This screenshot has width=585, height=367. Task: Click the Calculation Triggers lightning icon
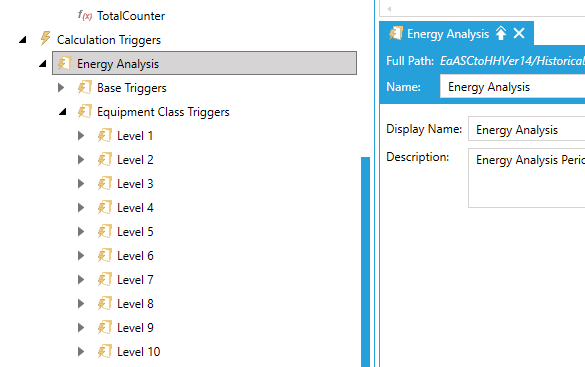pyautogui.click(x=45, y=38)
